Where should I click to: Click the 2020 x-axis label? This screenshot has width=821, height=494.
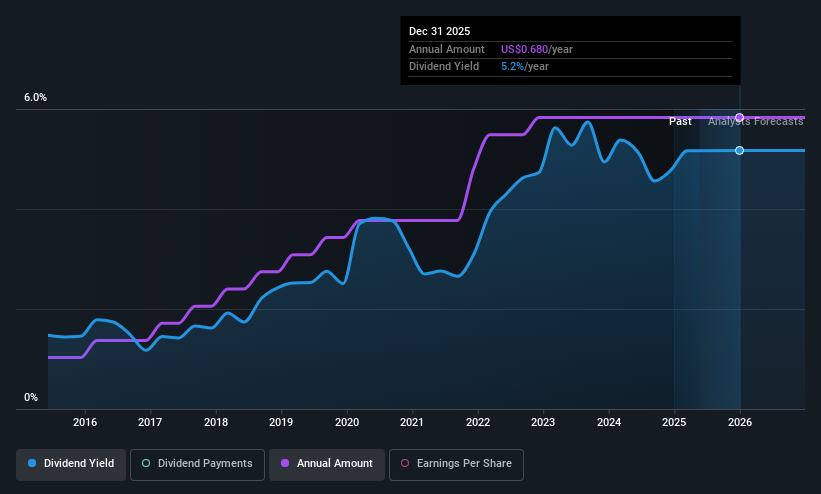pyautogui.click(x=347, y=422)
